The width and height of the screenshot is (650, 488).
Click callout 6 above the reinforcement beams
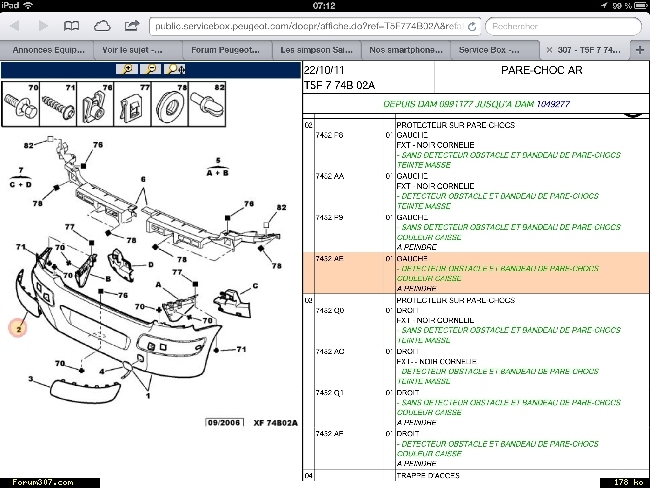(143, 180)
